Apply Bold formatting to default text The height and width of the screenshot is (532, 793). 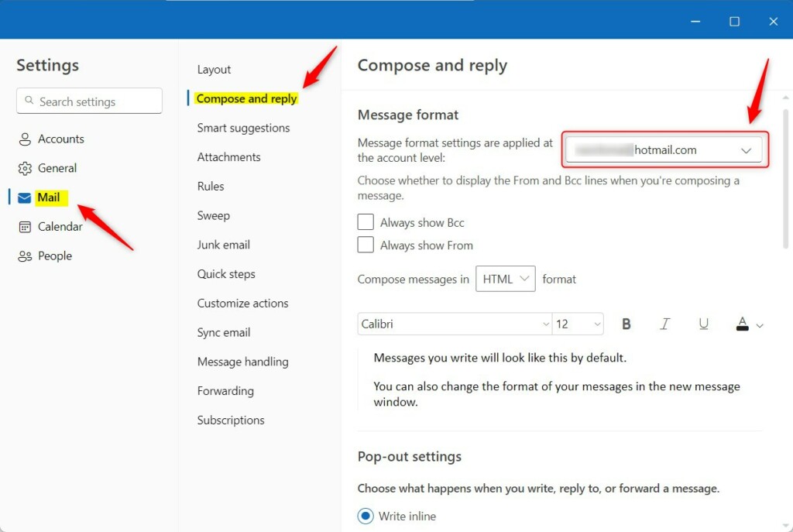[x=627, y=324]
